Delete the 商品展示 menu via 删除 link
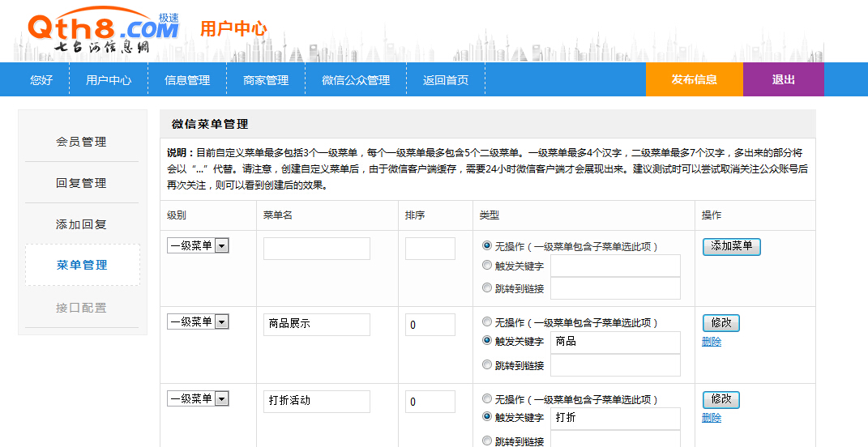Viewport: 868px width, 447px height. [x=712, y=342]
